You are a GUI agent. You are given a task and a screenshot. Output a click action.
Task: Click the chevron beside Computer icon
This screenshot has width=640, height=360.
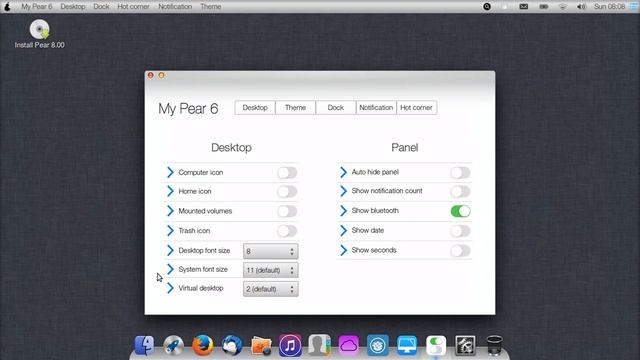pos(170,172)
